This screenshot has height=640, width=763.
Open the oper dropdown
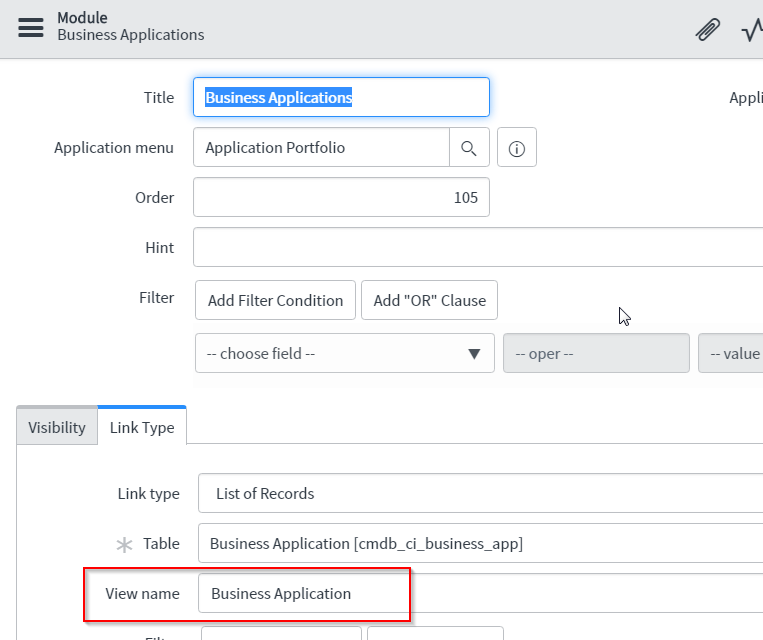tap(596, 353)
